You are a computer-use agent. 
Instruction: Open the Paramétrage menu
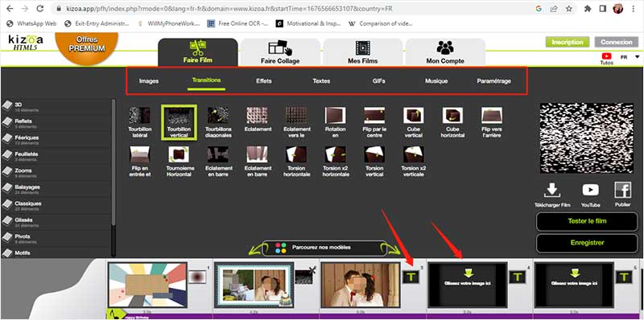tap(493, 81)
